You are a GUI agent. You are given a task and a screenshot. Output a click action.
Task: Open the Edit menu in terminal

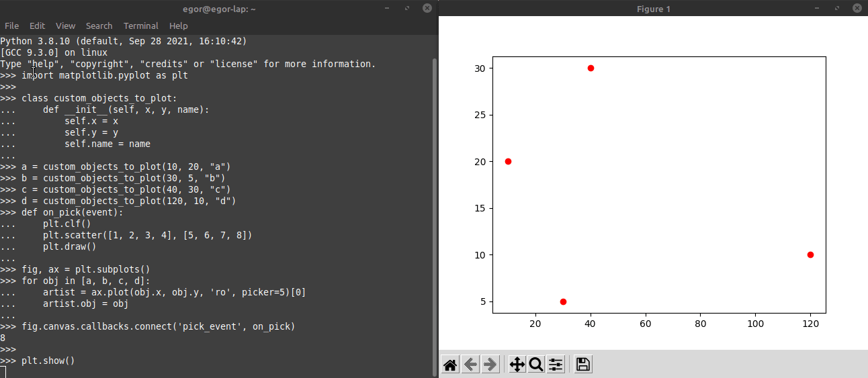coord(37,26)
